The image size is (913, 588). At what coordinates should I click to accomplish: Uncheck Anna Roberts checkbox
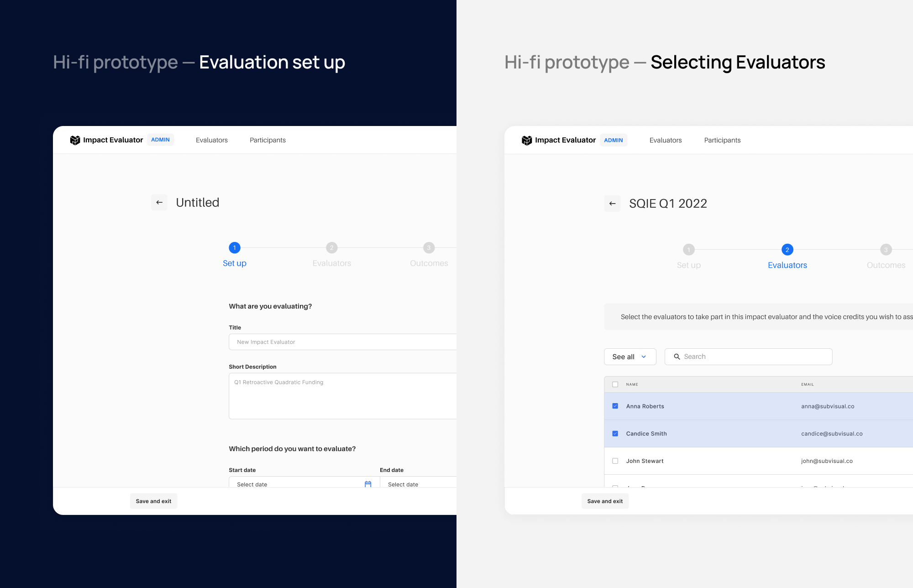[615, 406]
